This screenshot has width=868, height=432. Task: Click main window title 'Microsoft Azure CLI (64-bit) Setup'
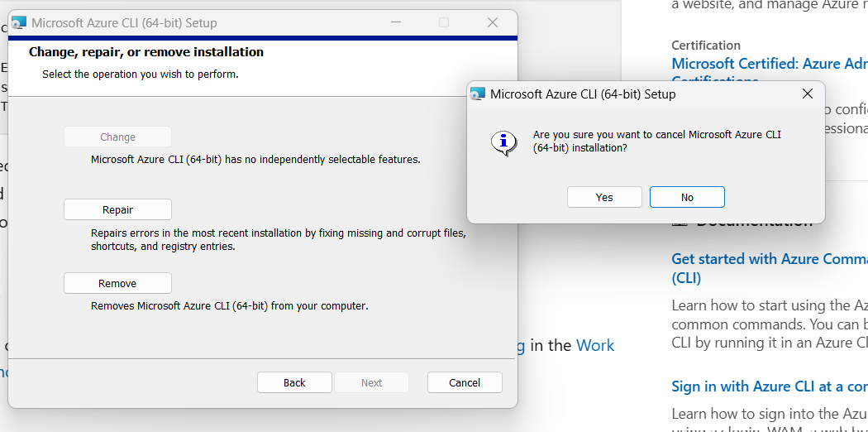(x=124, y=23)
